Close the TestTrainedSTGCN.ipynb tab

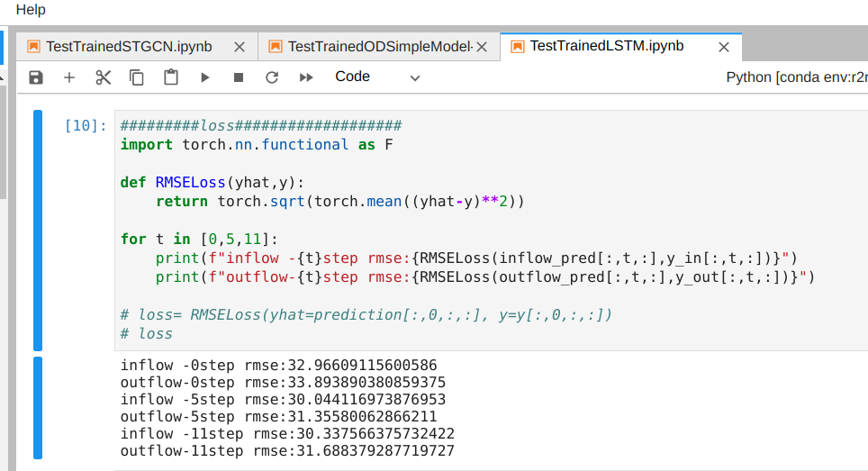tap(240, 47)
